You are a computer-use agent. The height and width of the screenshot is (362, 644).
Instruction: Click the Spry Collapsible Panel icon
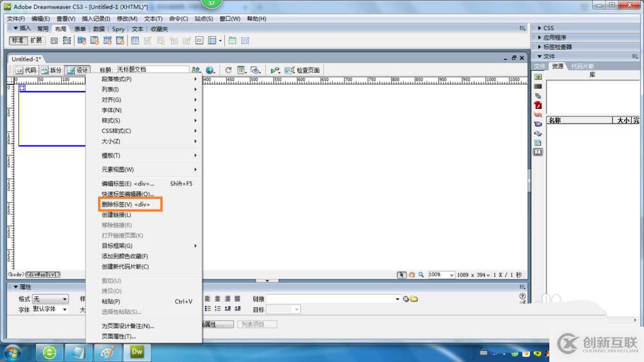click(x=120, y=41)
